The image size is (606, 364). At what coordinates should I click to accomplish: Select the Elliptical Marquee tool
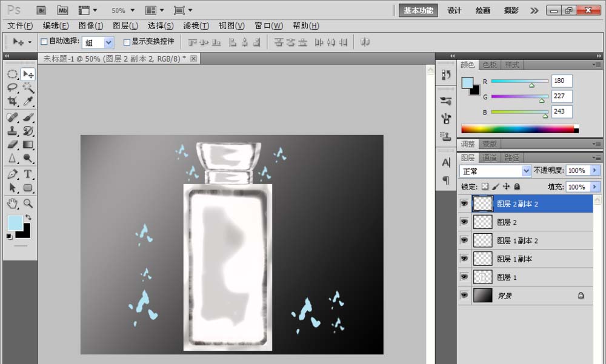coord(12,74)
